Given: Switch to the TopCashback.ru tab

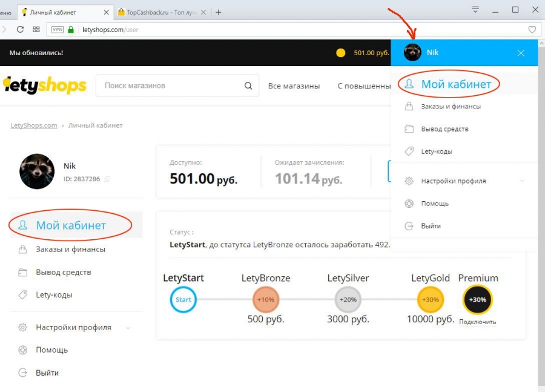Looking at the screenshot, I should (162, 12).
